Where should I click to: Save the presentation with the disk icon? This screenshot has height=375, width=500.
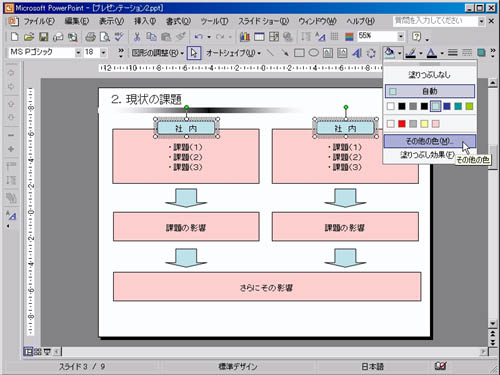pyautogui.click(x=43, y=37)
